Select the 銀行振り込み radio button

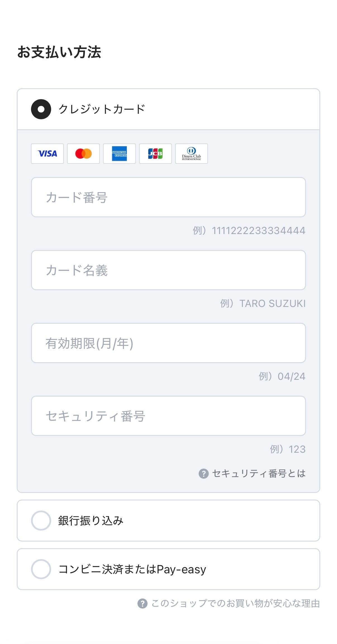(x=41, y=521)
